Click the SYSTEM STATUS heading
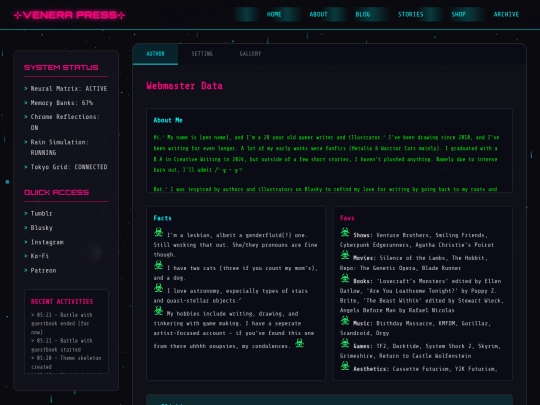This screenshot has width=540, height=405. [61, 68]
